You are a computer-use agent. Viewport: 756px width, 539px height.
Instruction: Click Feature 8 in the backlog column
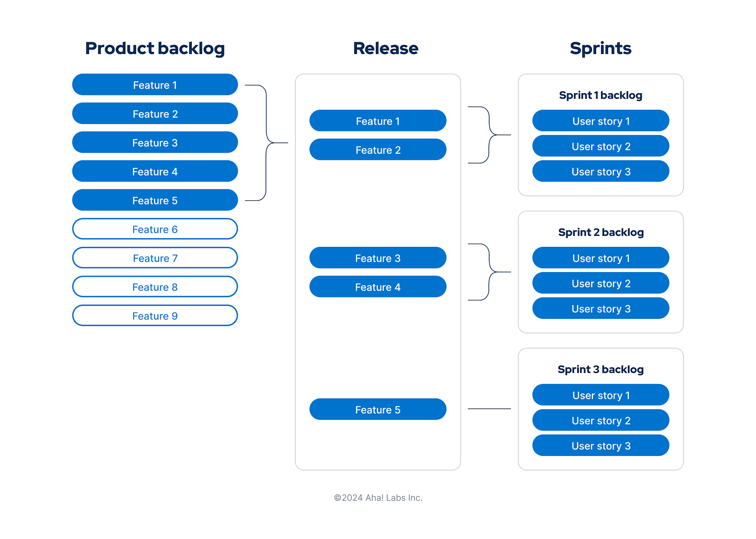pyautogui.click(x=155, y=287)
